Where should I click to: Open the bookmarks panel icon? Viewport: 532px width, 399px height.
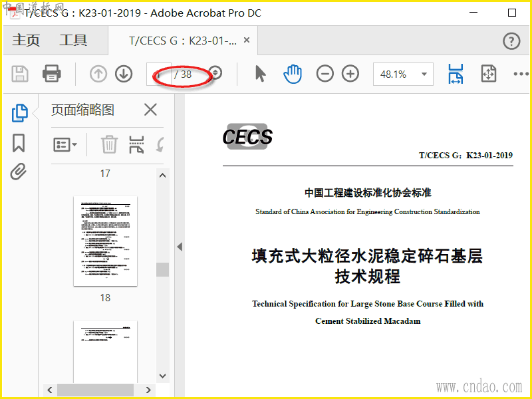coord(19,143)
